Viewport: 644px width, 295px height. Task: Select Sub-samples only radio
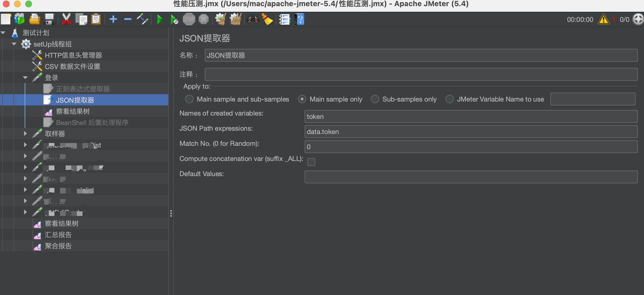coord(375,99)
